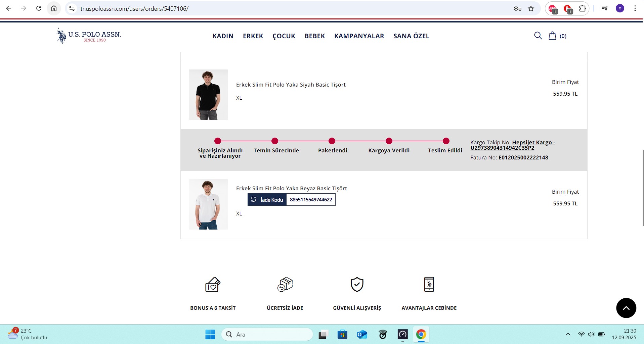This screenshot has width=644, height=344.
Task: Click the scroll-to-top arrow button
Action: click(x=626, y=308)
